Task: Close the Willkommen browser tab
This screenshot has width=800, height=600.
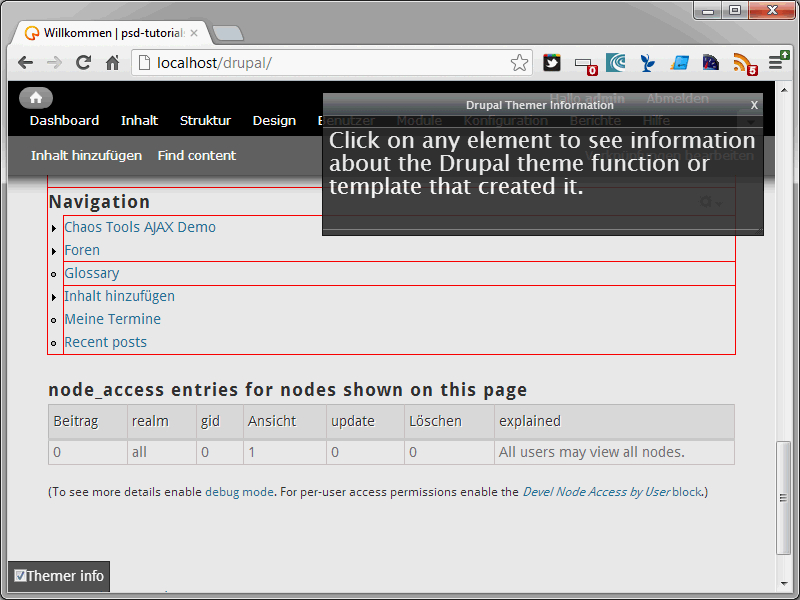Action: click(x=194, y=33)
